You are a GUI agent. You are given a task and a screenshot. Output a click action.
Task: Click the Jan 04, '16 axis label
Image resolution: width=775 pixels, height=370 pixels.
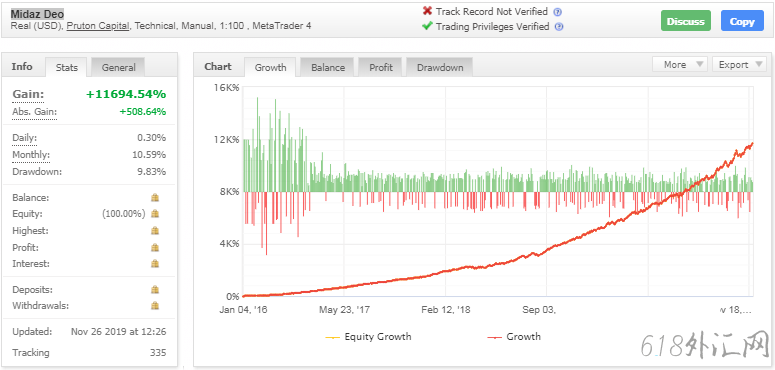pyautogui.click(x=244, y=310)
